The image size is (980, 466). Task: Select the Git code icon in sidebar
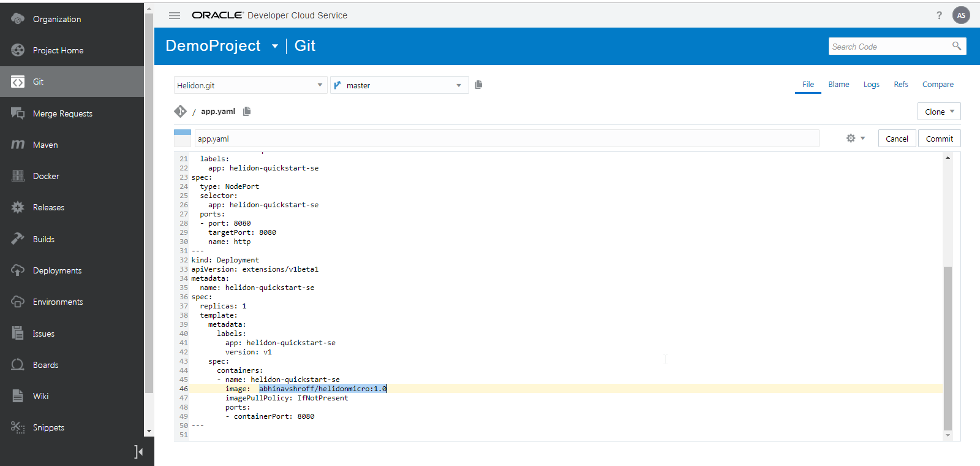point(18,82)
